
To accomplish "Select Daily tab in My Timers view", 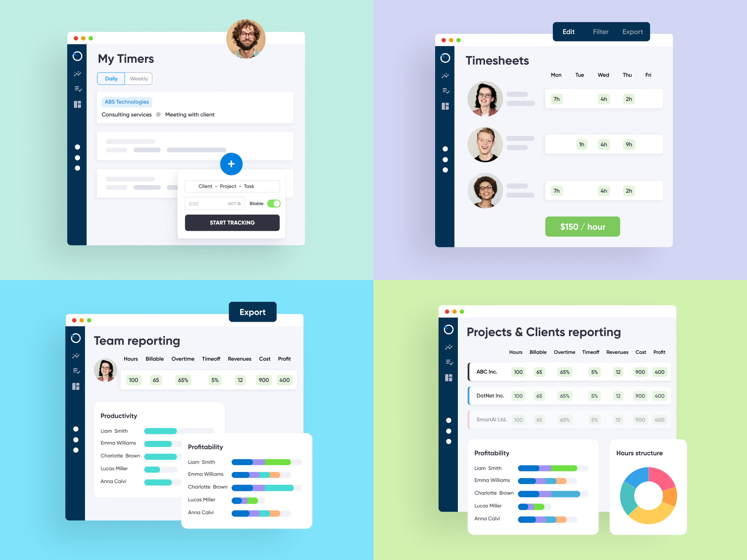I will (110, 78).
